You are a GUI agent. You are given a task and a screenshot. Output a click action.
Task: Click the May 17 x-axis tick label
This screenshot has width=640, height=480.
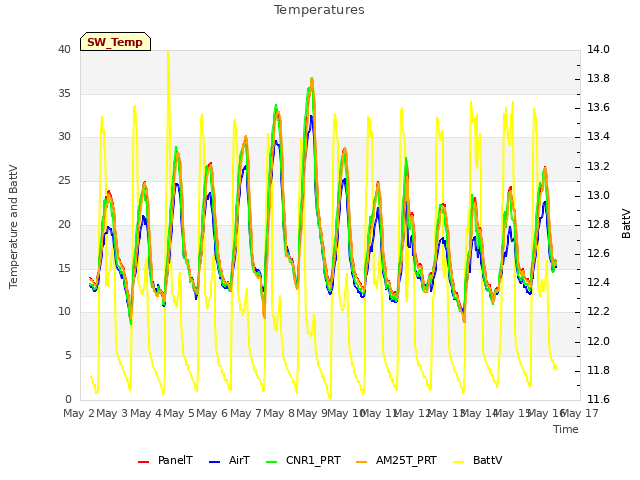click(580, 413)
